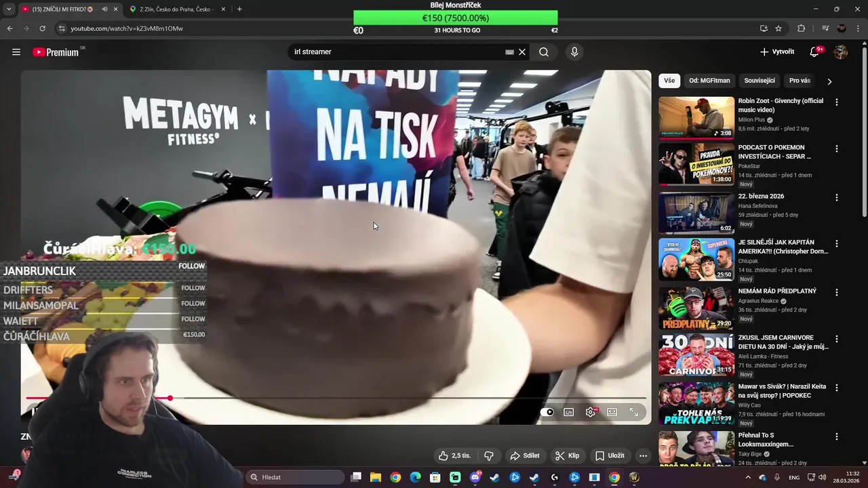868x488 pixels.
Task: Open the player settings gear
Action: [x=591, y=412]
